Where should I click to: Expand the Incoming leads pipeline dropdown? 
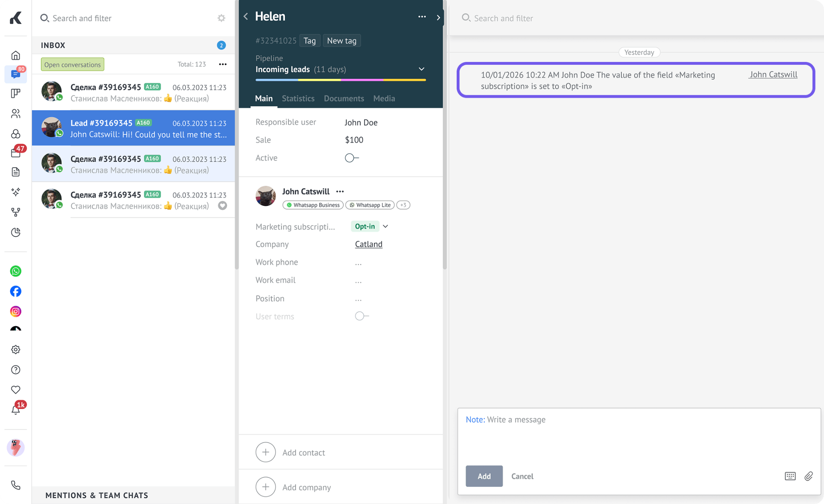(x=421, y=69)
